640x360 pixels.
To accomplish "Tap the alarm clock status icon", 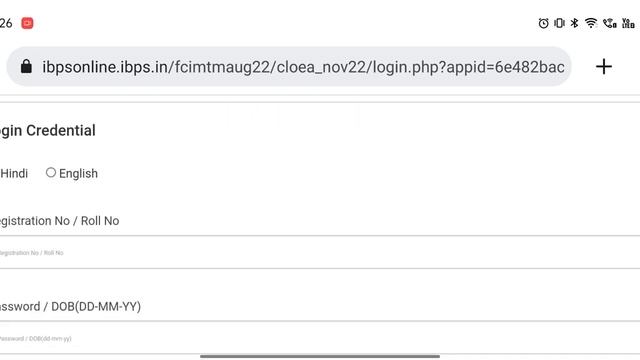I will [543, 23].
